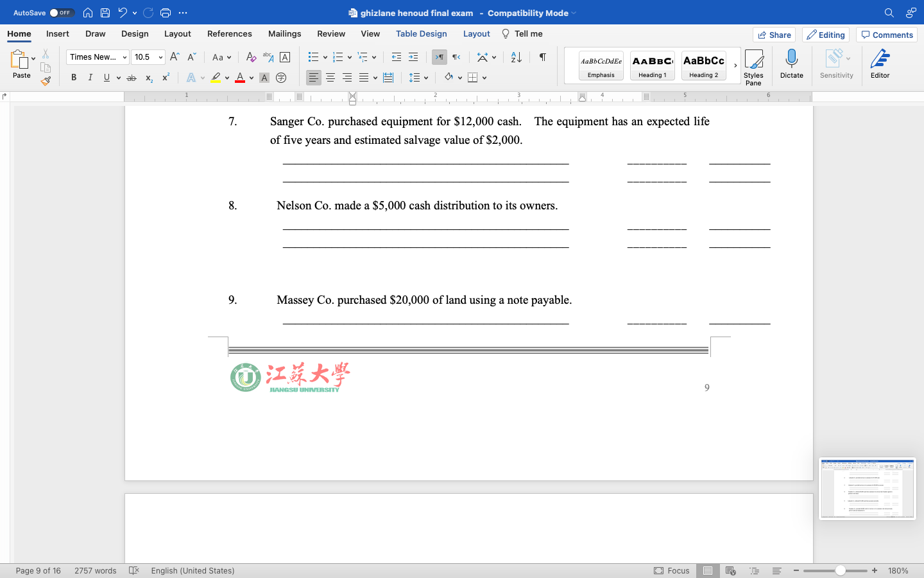
Task: Apply the Text Effects letter A
Action: 191,78
